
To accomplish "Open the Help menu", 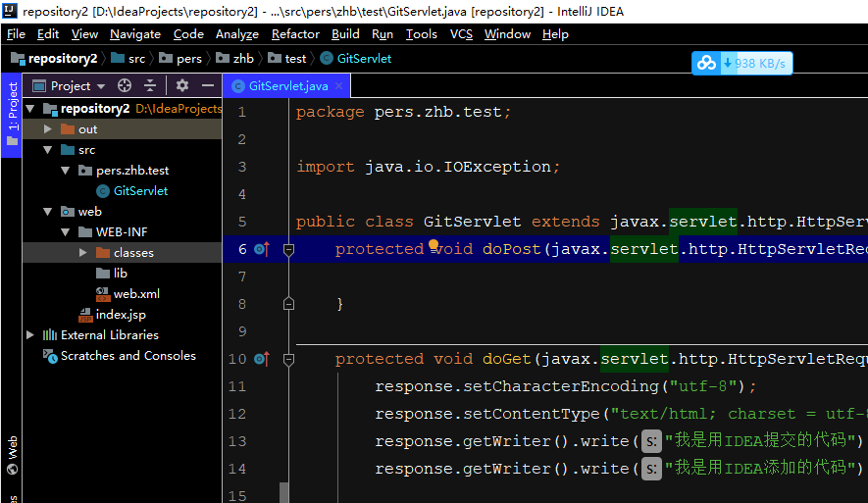I will [555, 34].
